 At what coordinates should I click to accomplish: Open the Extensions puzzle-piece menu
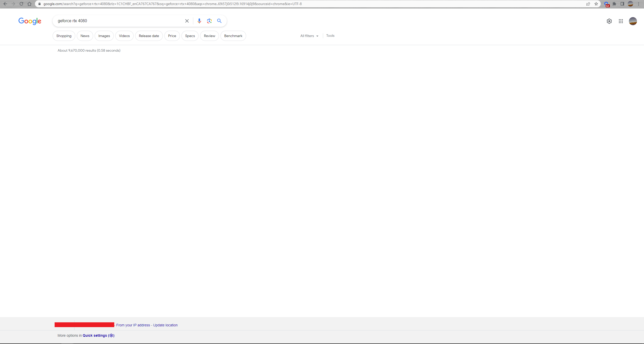pyautogui.click(x=614, y=4)
